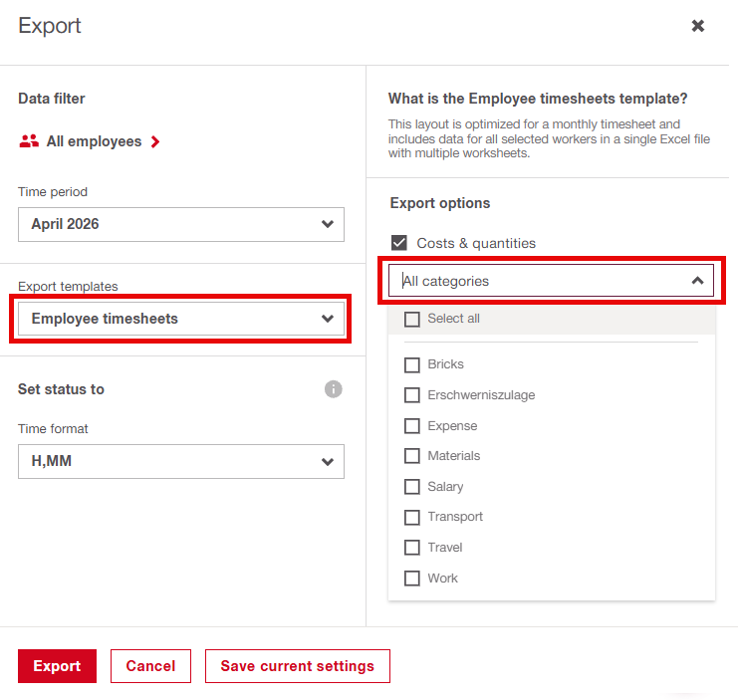Enable the Expense category checkbox
The height and width of the screenshot is (700, 738).
coord(412,426)
